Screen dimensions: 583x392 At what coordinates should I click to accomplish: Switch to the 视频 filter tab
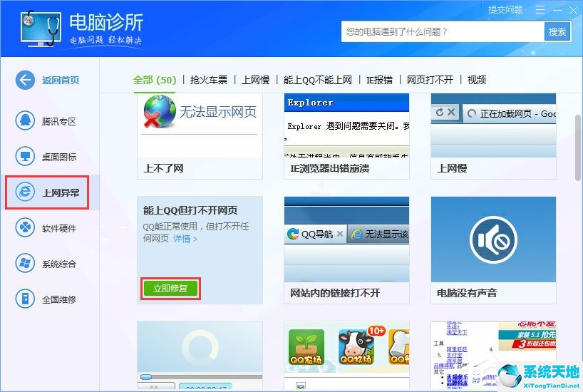[x=477, y=80]
